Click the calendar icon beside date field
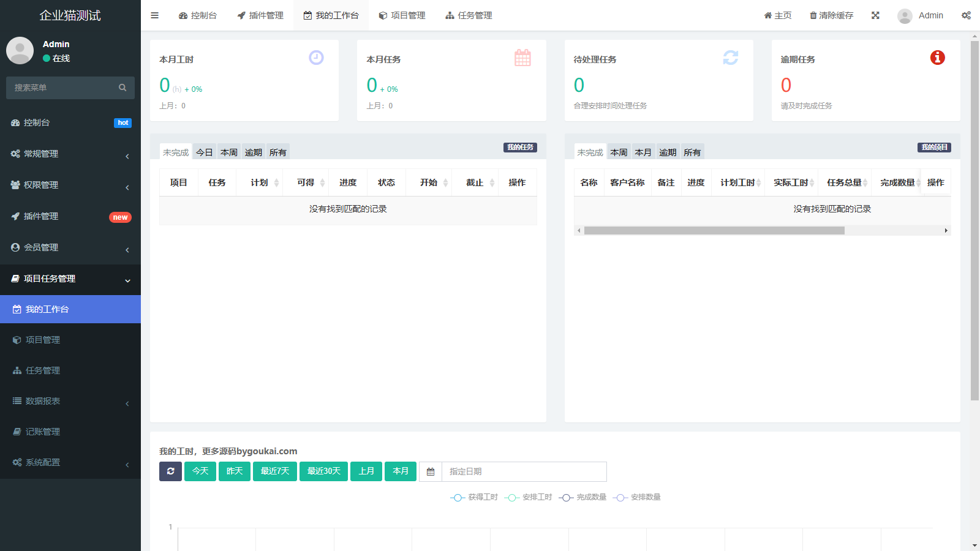The image size is (980, 551). click(431, 471)
